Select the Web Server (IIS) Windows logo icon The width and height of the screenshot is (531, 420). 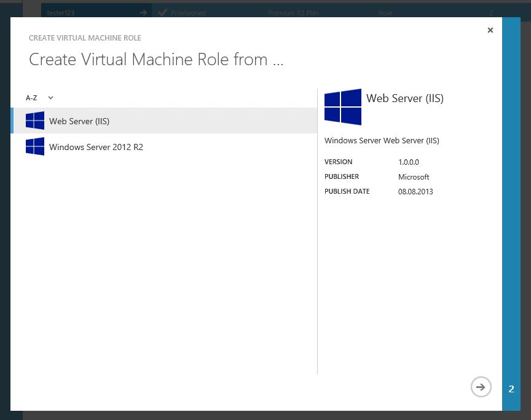coord(34,121)
